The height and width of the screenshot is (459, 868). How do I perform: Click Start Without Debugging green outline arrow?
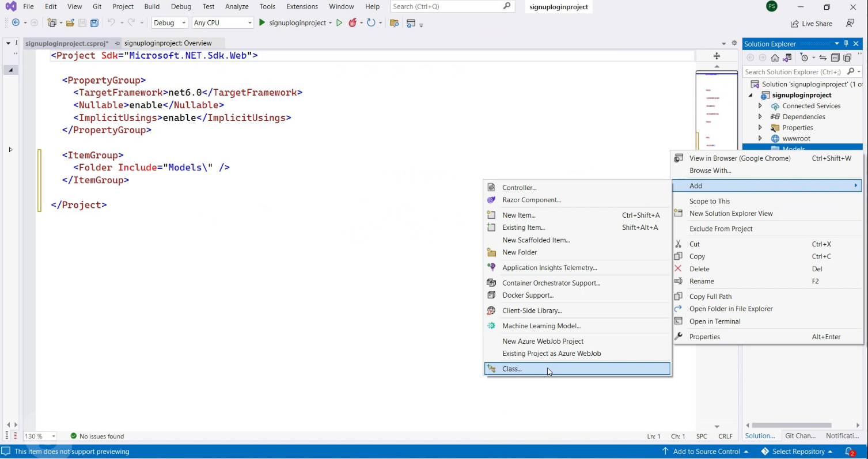click(x=339, y=23)
